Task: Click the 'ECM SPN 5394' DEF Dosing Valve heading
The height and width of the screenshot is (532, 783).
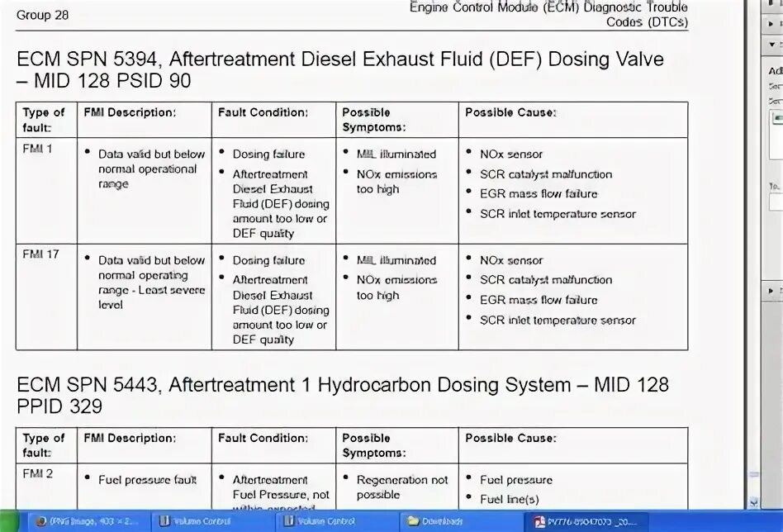Action: (340, 70)
